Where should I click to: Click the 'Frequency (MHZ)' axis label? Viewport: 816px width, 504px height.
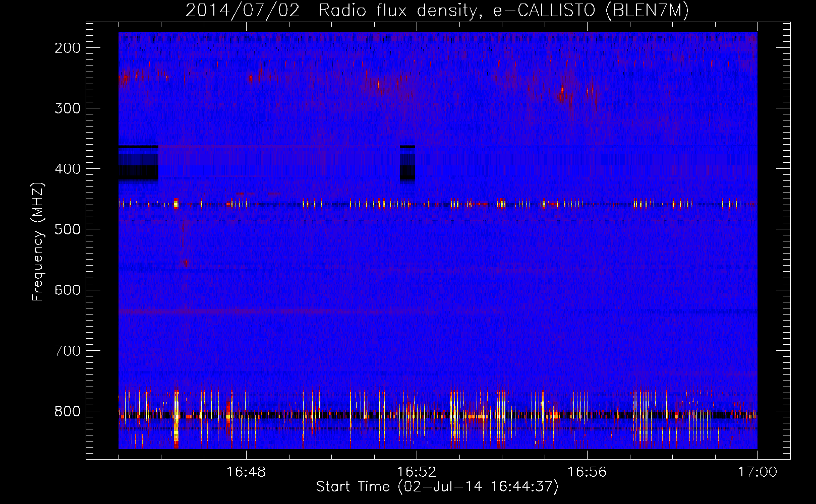(38, 241)
